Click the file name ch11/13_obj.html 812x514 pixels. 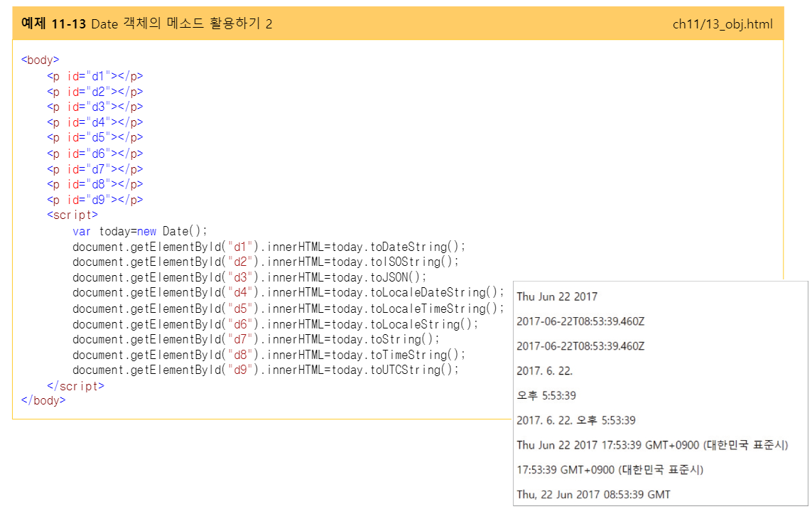point(722,24)
